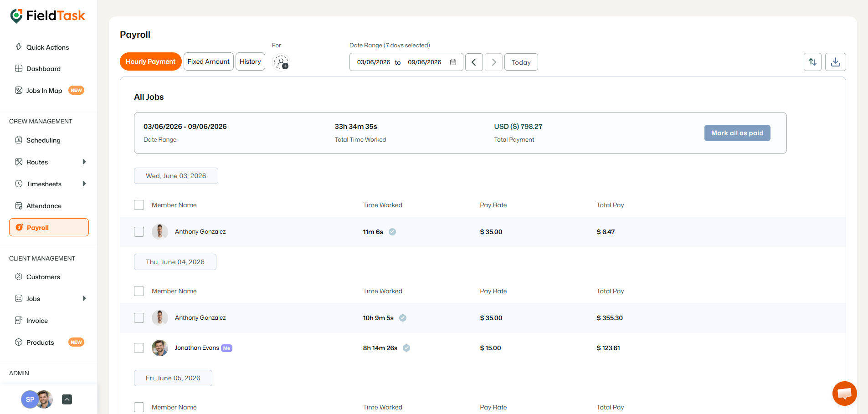Viewport: 868px width, 414px height.
Task: Expand the Timesheets submenu arrow
Action: pyautogui.click(x=84, y=184)
